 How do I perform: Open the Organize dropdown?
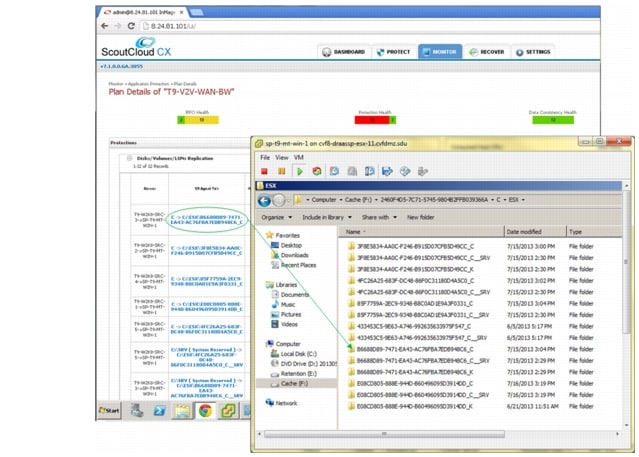click(277, 217)
